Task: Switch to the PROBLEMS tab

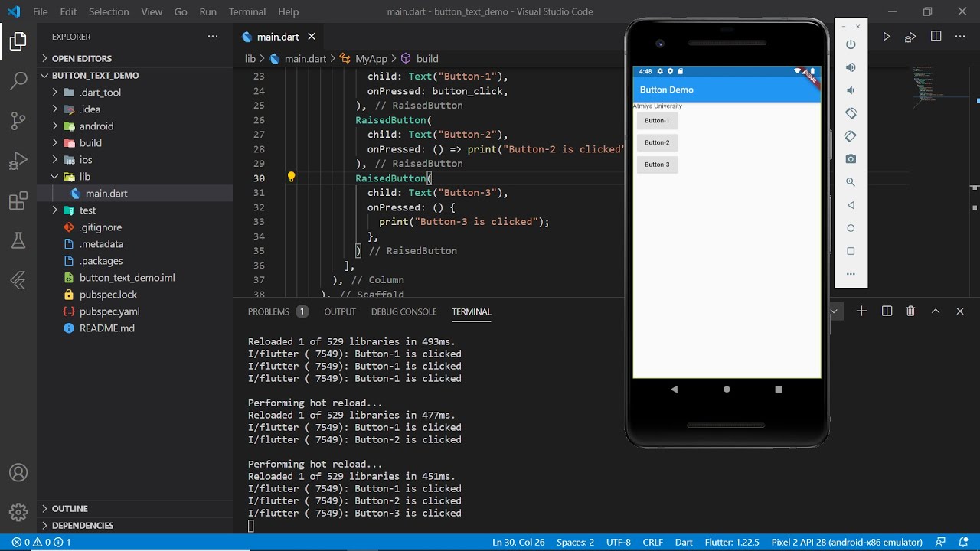Action: click(277, 311)
